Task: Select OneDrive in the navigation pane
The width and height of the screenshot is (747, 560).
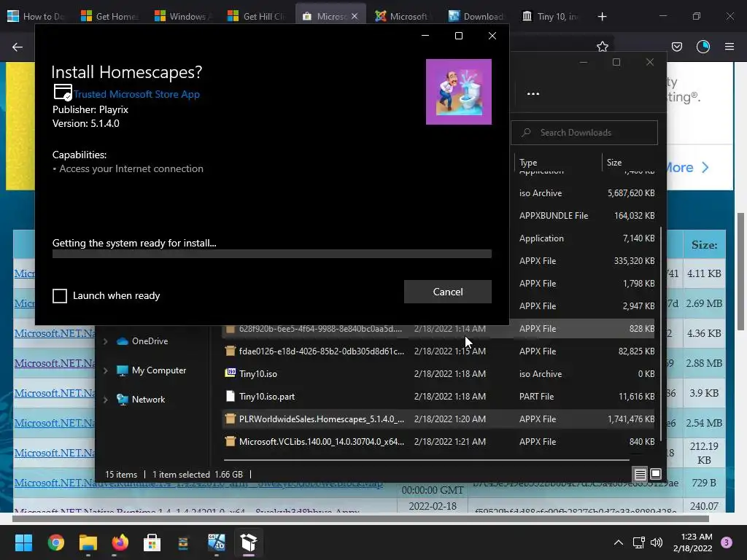Action: coord(150,341)
